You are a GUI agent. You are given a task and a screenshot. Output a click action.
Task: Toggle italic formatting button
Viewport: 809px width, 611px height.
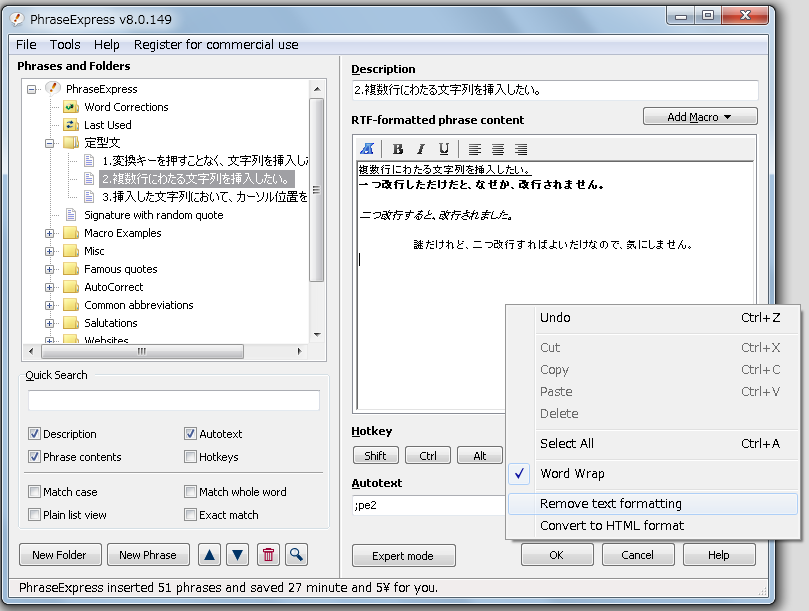pyautogui.click(x=420, y=149)
